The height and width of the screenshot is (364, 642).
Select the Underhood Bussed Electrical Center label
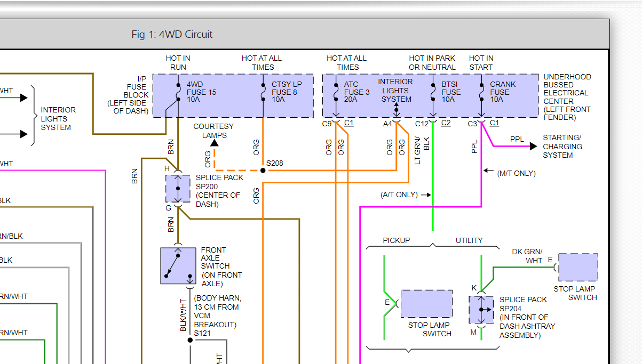pyautogui.click(x=567, y=97)
